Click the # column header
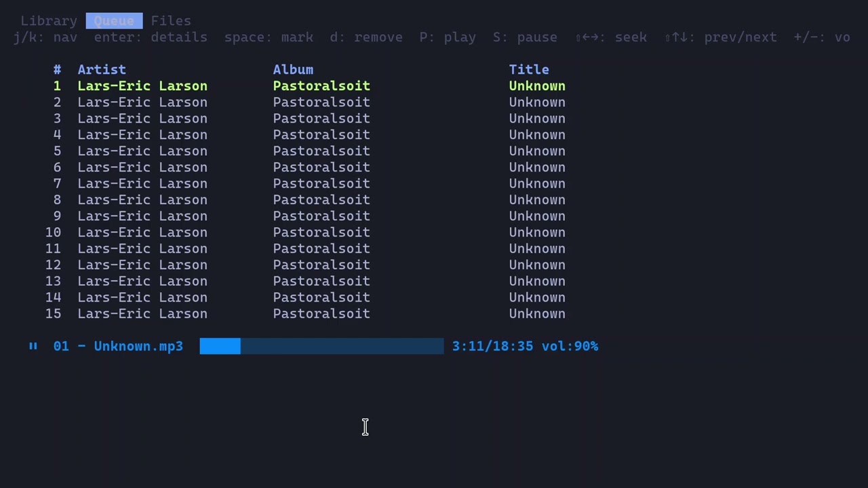 pos(57,70)
